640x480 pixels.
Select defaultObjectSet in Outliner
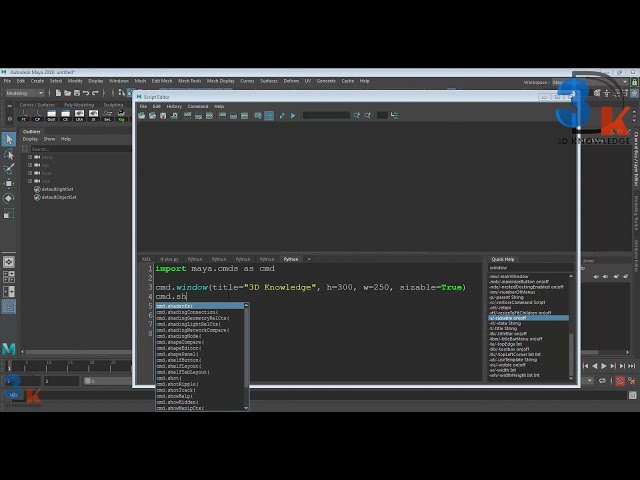[x=59, y=197]
